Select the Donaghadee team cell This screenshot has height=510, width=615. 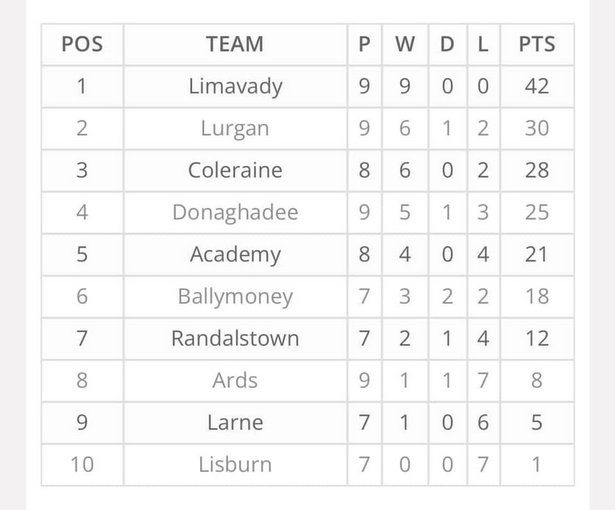click(x=235, y=212)
